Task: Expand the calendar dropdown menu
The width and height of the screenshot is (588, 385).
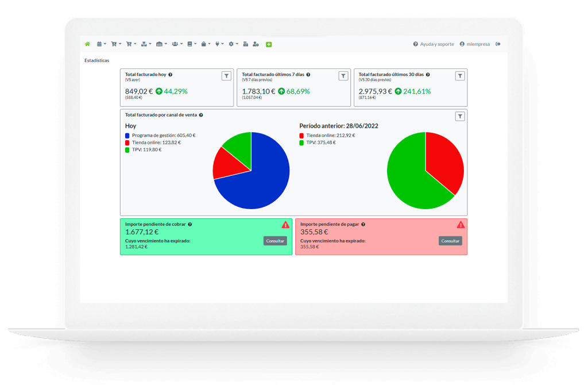Action: click(x=101, y=44)
